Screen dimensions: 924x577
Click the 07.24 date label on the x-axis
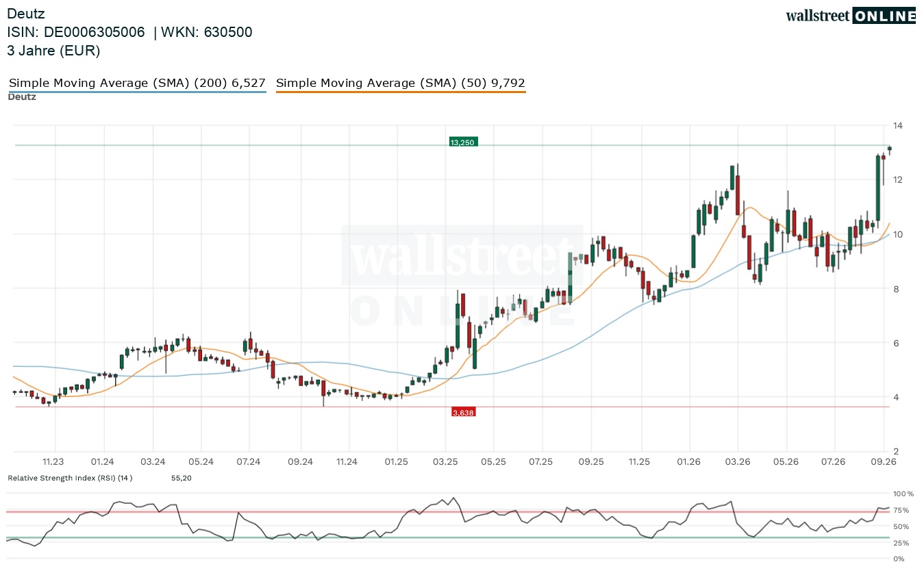point(249,462)
